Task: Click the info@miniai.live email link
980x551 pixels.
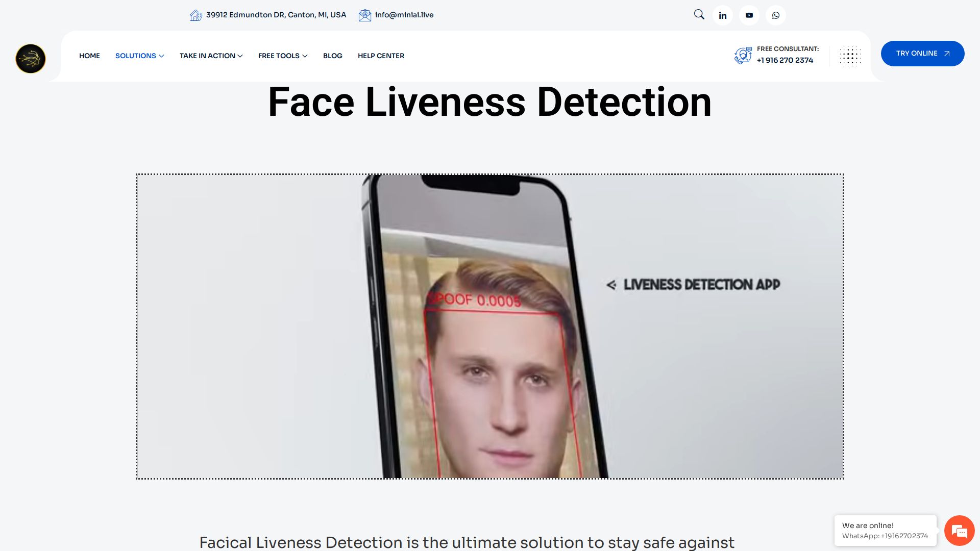Action: pyautogui.click(x=404, y=15)
